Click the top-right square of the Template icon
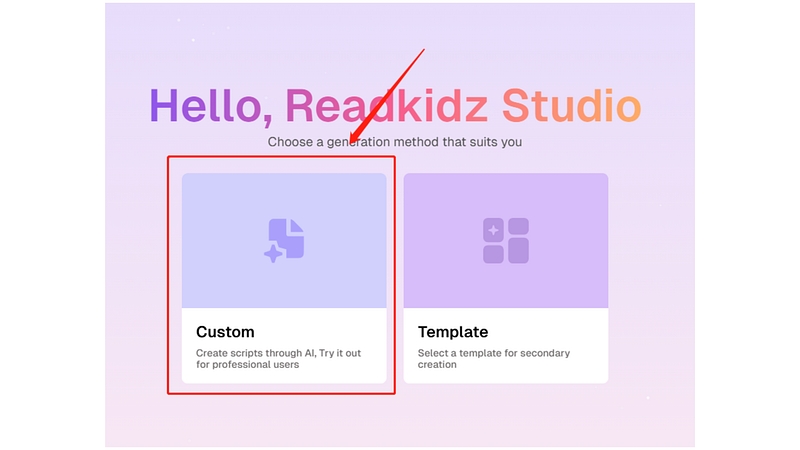The image size is (800, 450). [518, 229]
